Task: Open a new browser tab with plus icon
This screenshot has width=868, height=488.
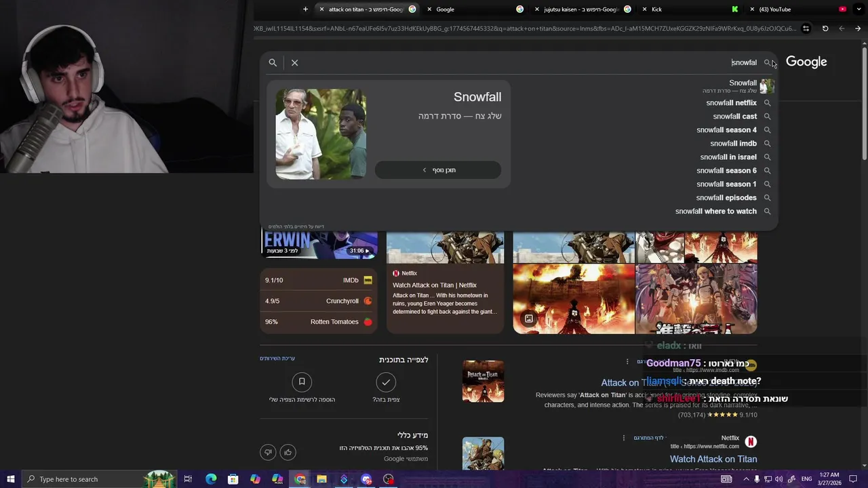Action: tap(305, 9)
